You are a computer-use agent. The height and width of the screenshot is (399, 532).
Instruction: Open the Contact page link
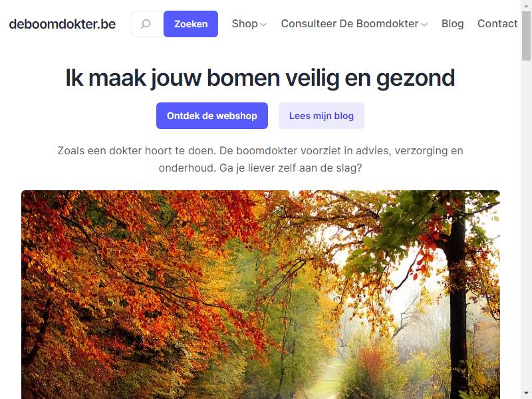coord(497,24)
